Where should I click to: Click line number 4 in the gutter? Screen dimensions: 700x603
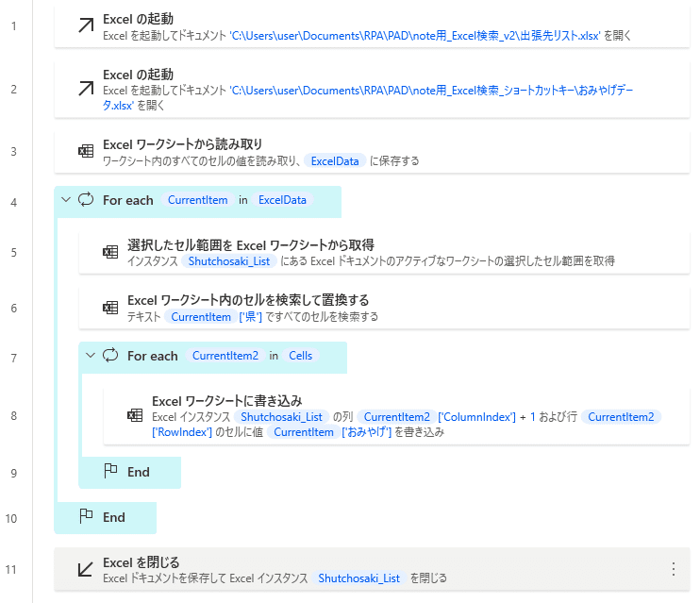pos(14,202)
